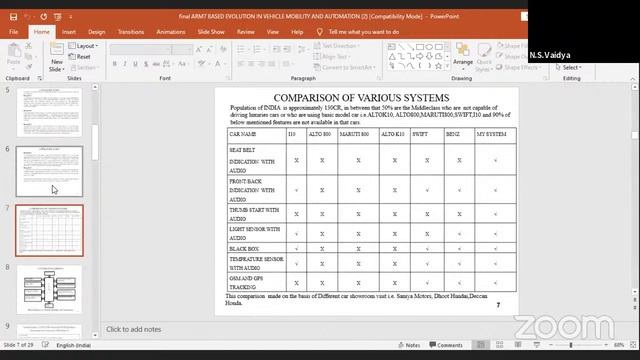Image resolution: width=640 pixels, height=360 pixels.
Task: Start presentation from beginning via quick access icon
Action: click(58, 17)
